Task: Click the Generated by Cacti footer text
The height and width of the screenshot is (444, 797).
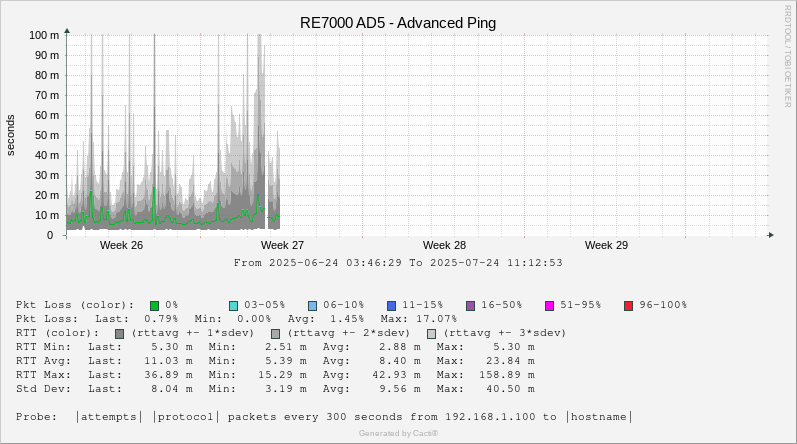Action: 398,433
